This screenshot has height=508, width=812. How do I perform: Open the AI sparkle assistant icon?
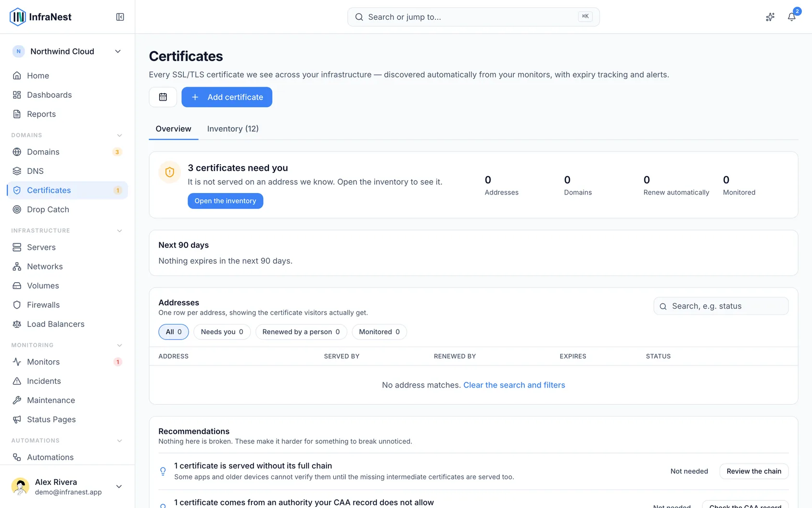click(x=770, y=17)
